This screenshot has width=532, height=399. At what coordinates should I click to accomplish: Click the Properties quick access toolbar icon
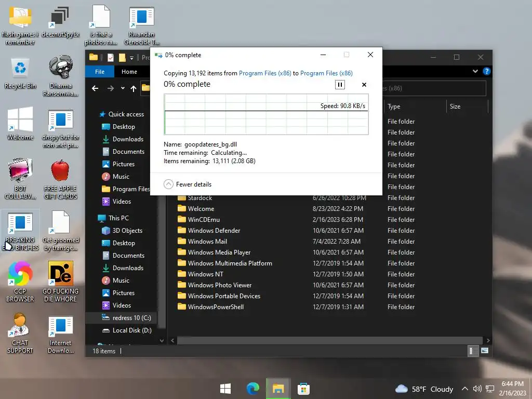point(111,57)
